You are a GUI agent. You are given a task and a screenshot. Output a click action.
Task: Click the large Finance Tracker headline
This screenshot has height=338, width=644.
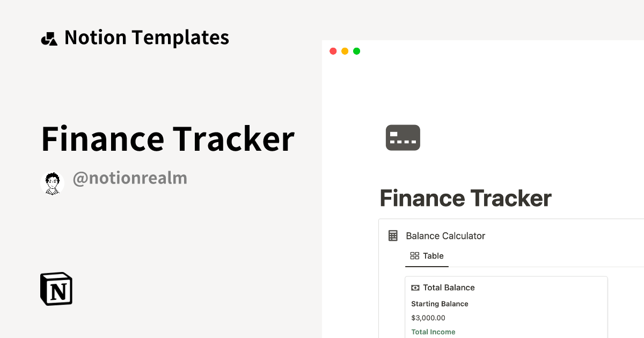[167, 138]
